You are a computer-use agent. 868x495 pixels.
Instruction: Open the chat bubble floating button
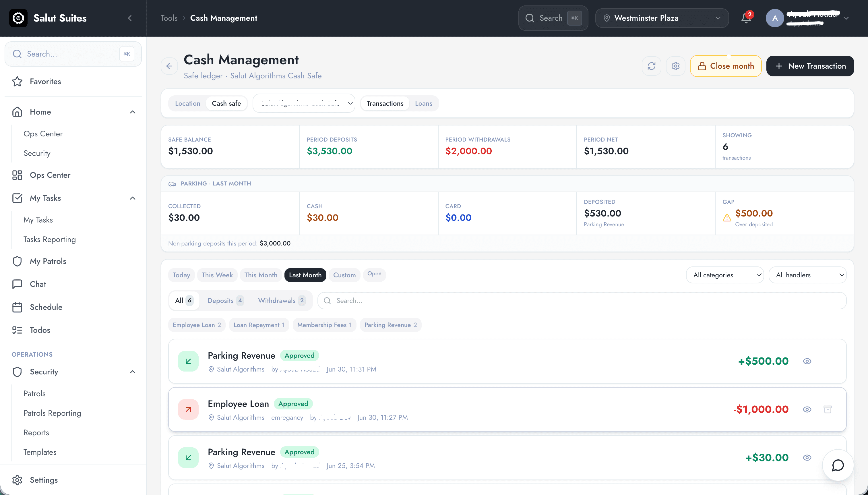(x=838, y=465)
